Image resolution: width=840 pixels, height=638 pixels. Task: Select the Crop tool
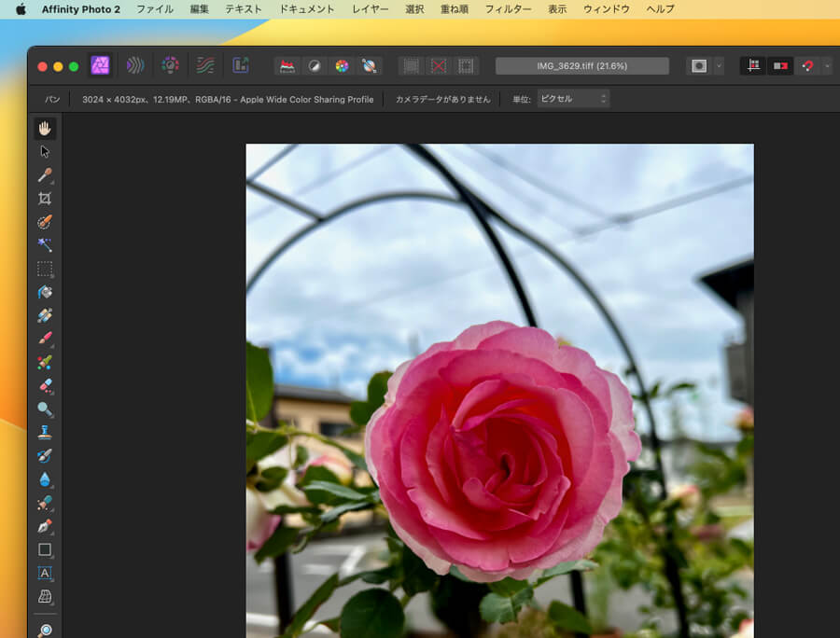point(44,199)
